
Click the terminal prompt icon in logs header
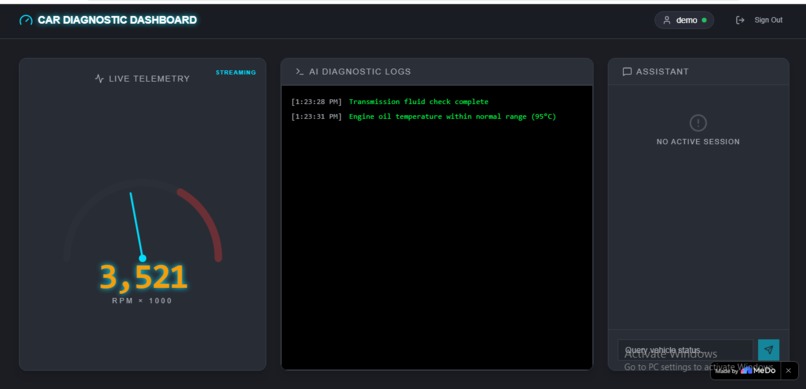point(300,71)
